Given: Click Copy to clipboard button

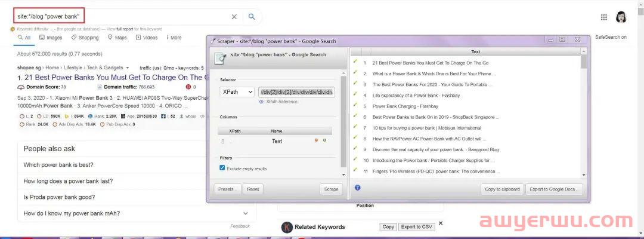Looking at the screenshot, I should pos(502,189).
